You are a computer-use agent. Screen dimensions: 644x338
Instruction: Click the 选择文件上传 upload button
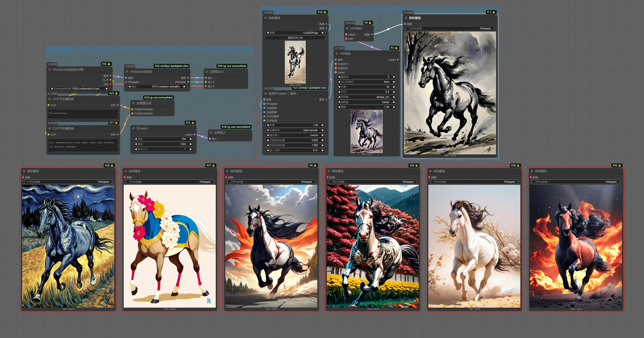coord(295,38)
